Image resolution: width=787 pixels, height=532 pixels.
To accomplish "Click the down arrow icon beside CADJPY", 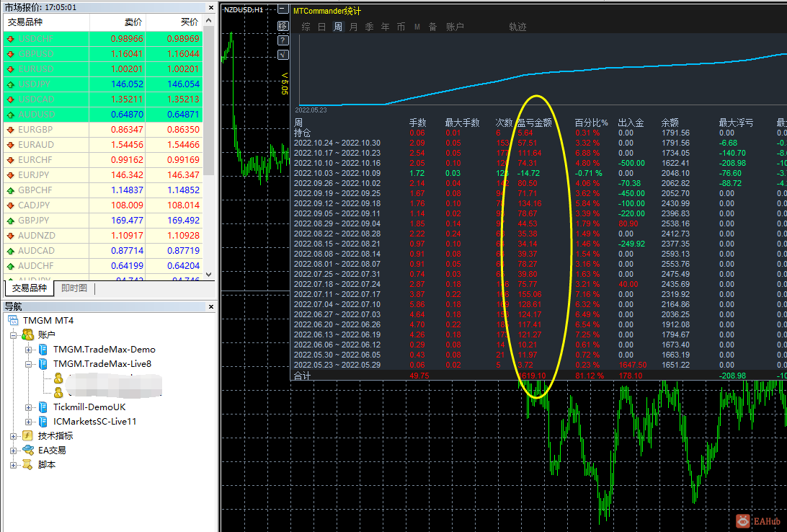I will pos(10,205).
